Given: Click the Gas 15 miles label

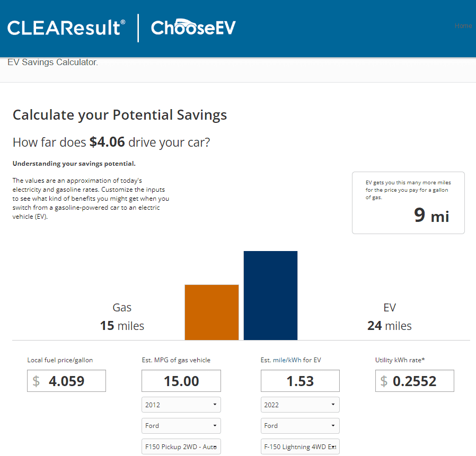Looking at the screenshot, I should [x=122, y=317].
